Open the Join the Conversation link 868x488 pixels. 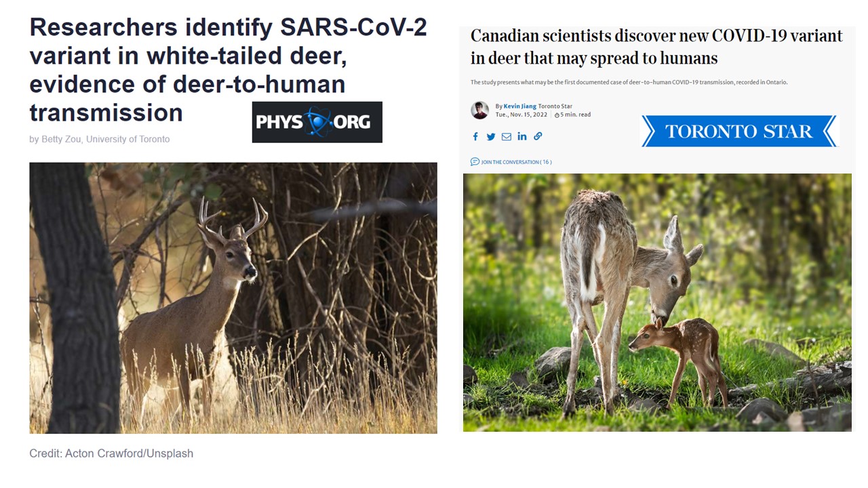coord(515,162)
